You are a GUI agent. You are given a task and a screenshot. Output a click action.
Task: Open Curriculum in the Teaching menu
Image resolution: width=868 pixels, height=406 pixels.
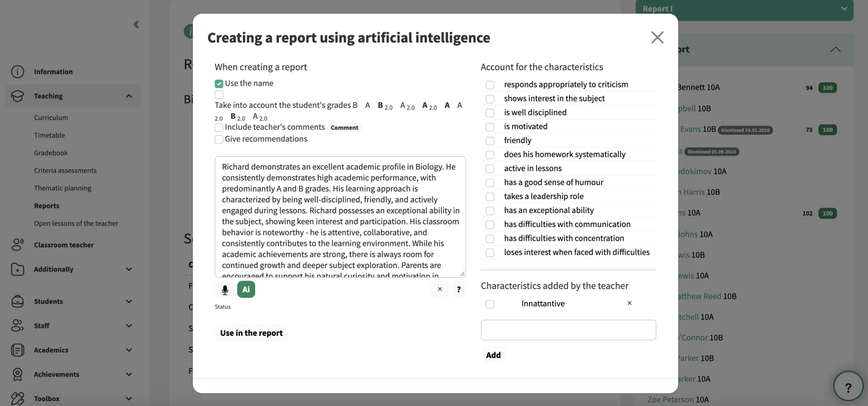tap(51, 118)
